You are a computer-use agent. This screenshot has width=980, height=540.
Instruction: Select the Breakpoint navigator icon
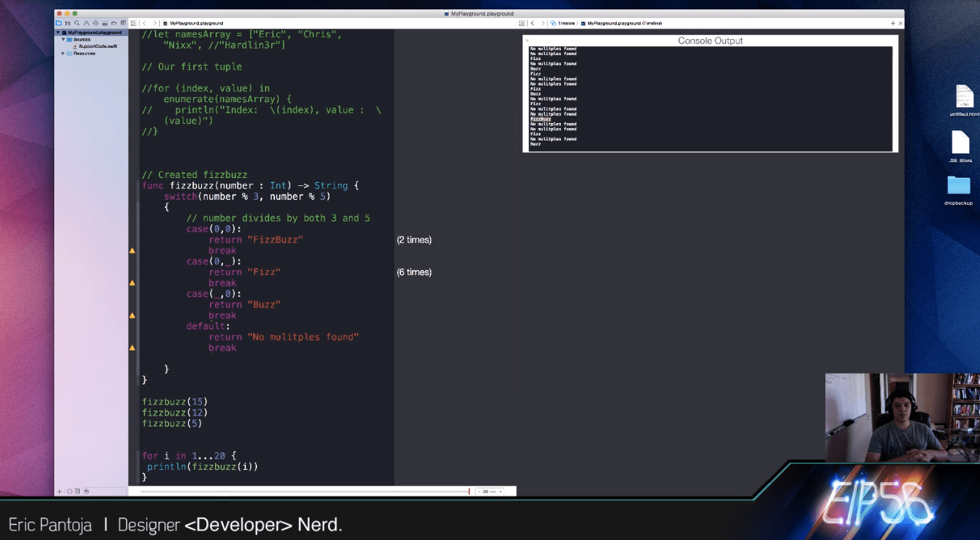pos(114,22)
